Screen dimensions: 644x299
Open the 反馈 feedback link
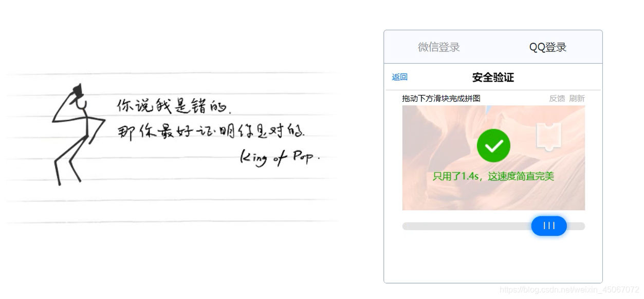click(x=557, y=98)
